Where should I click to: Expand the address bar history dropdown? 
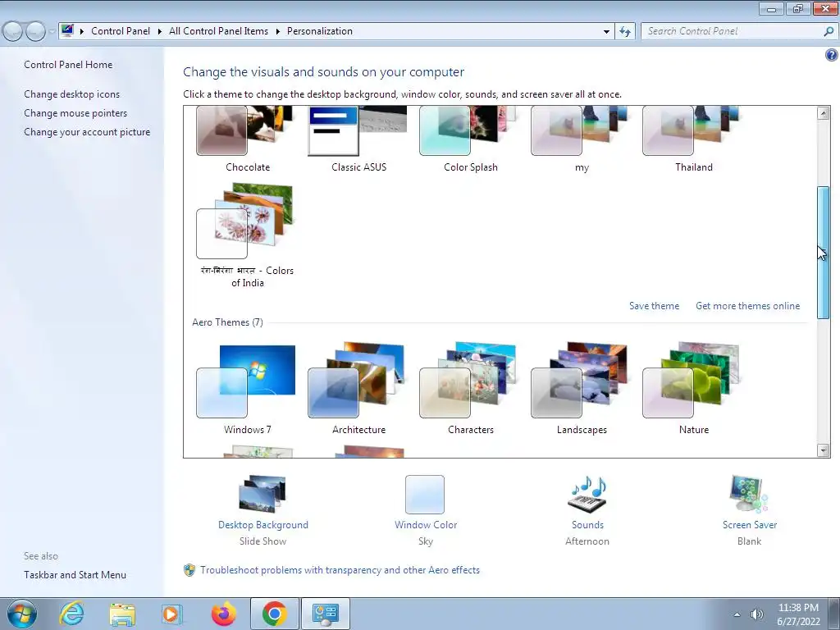pyautogui.click(x=606, y=32)
